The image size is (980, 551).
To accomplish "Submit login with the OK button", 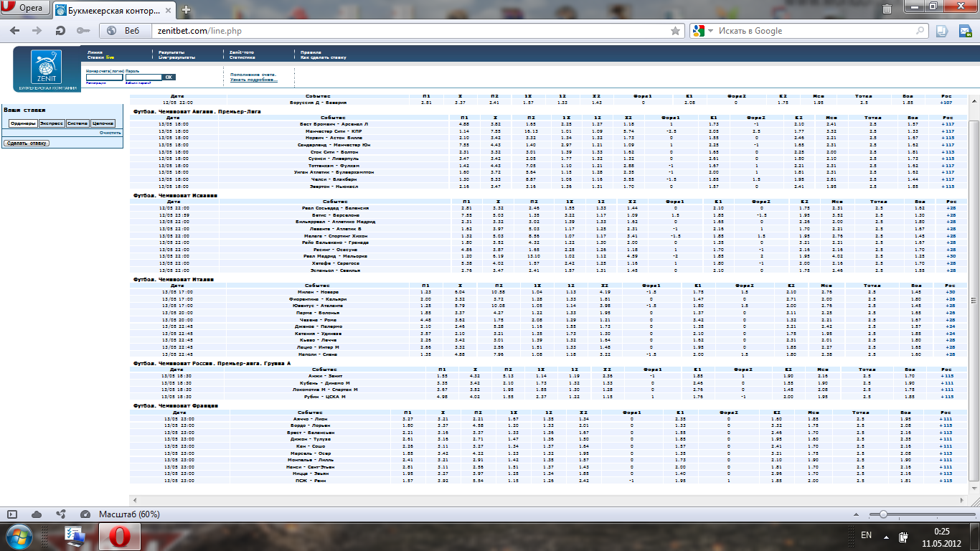I will (169, 77).
